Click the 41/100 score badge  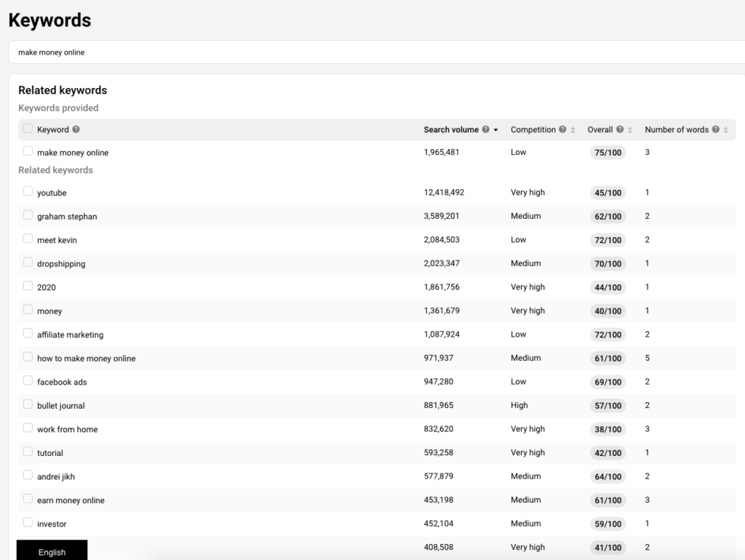click(x=607, y=547)
